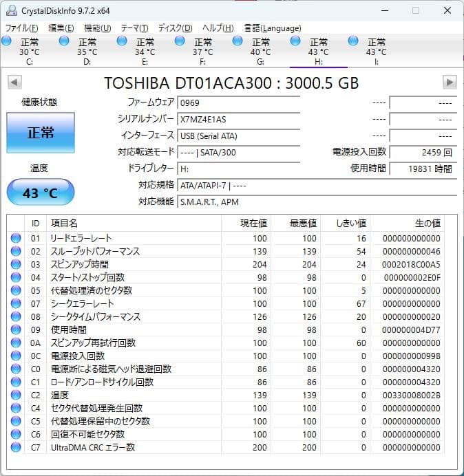This screenshot has height=476, width=464.
Task: Click the 正常 health status button
Action: 41,133
